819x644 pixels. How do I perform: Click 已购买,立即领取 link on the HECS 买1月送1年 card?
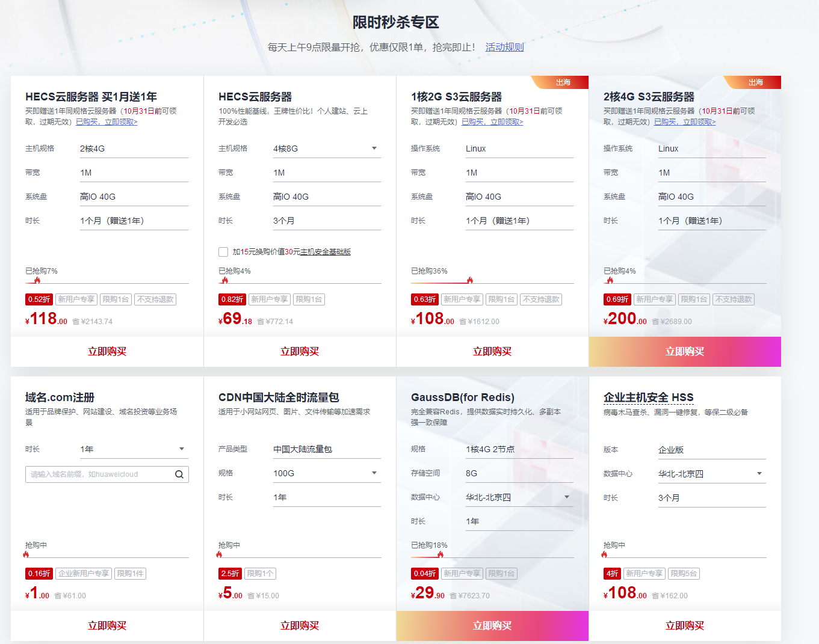pos(107,122)
